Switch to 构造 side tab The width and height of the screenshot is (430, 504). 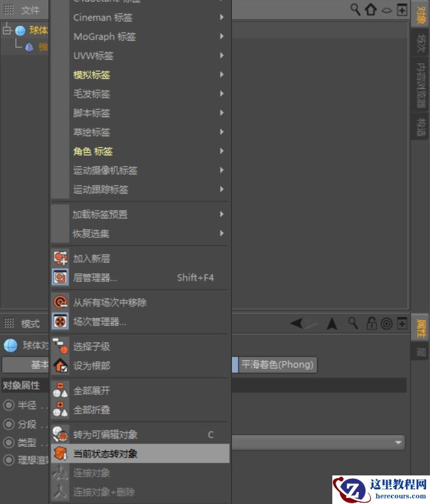(421, 126)
